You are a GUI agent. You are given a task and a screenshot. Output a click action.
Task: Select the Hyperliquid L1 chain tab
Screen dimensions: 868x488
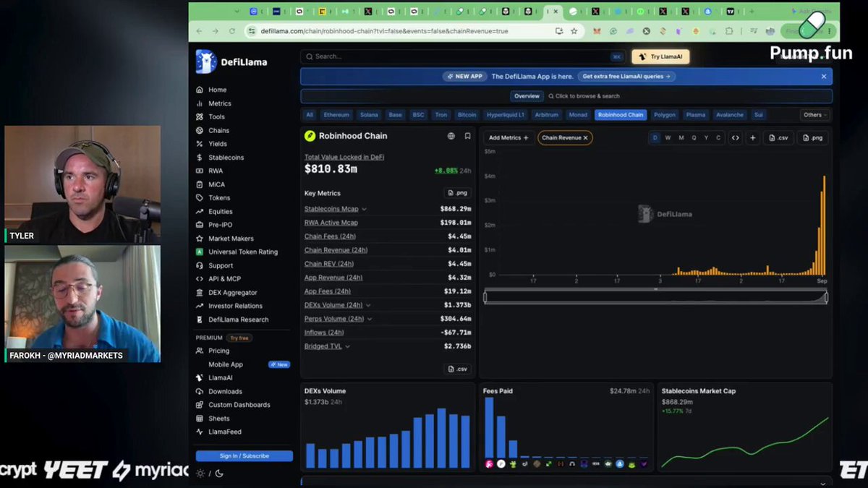pos(506,115)
